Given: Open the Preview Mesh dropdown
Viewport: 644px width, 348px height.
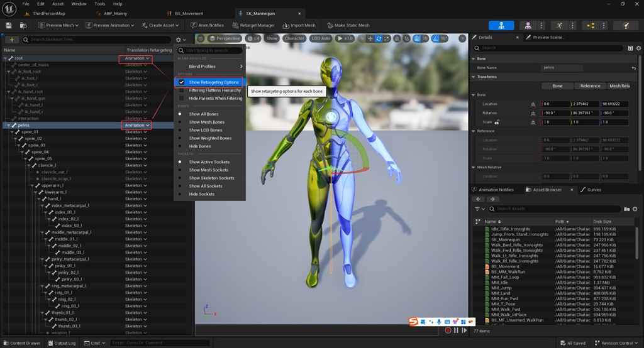Looking at the screenshot, I should [x=58, y=26].
